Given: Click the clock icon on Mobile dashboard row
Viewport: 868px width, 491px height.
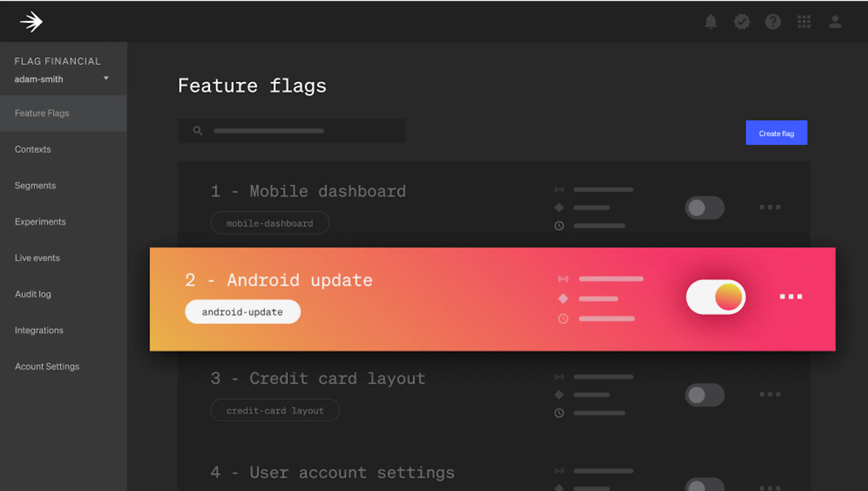Looking at the screenshot, I should point(559,226).
